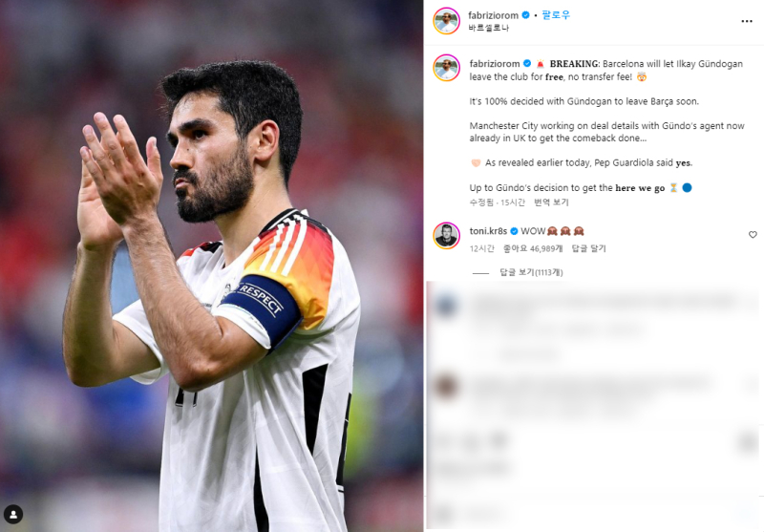Open the three-dot more options menu
Viewport: 764px width, 532px height.
(747, 21)
